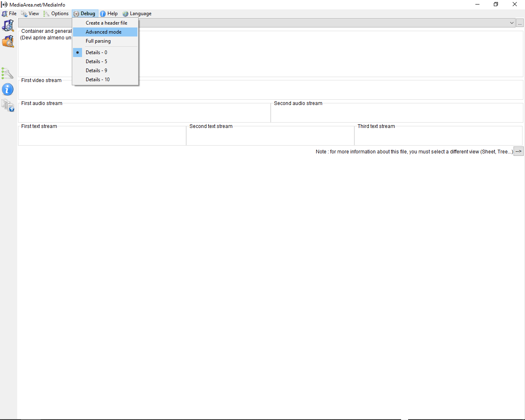This screenshot has height=420, width=525.
Task: Click the ellipsis browse button
Action: click(520, 23)
